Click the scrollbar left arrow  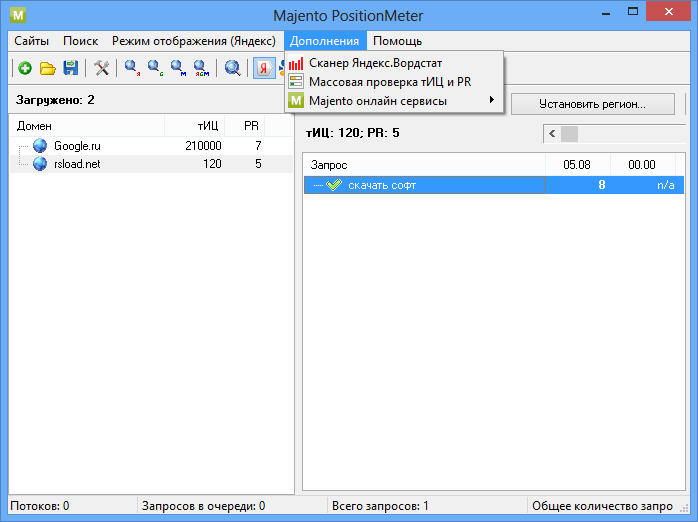tap(552, 134)
